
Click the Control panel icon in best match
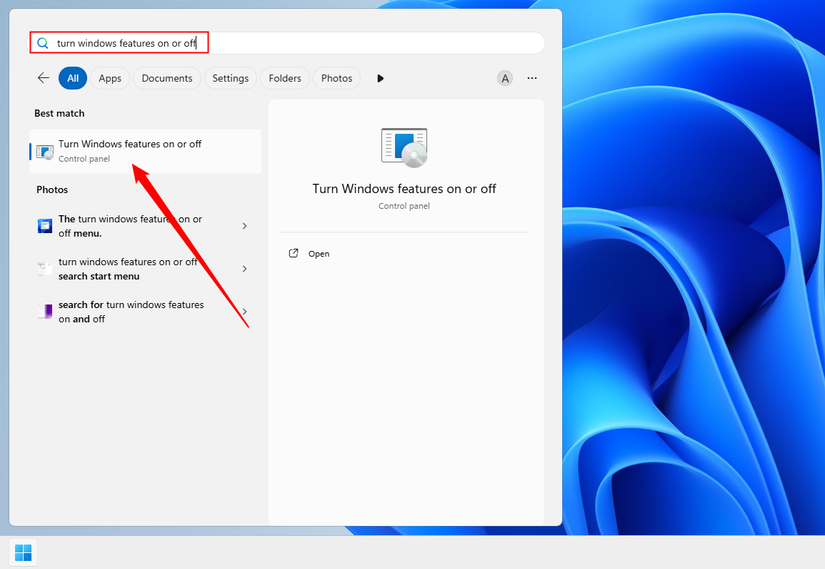pos(45,152)
